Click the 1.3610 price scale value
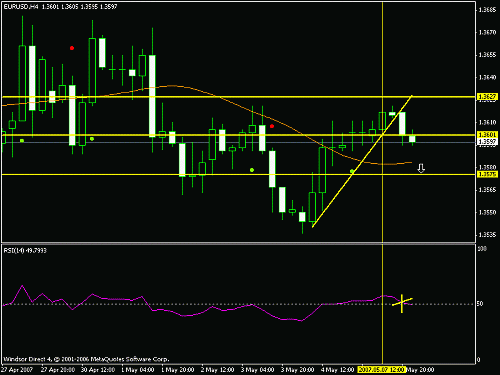 [487, 122]
